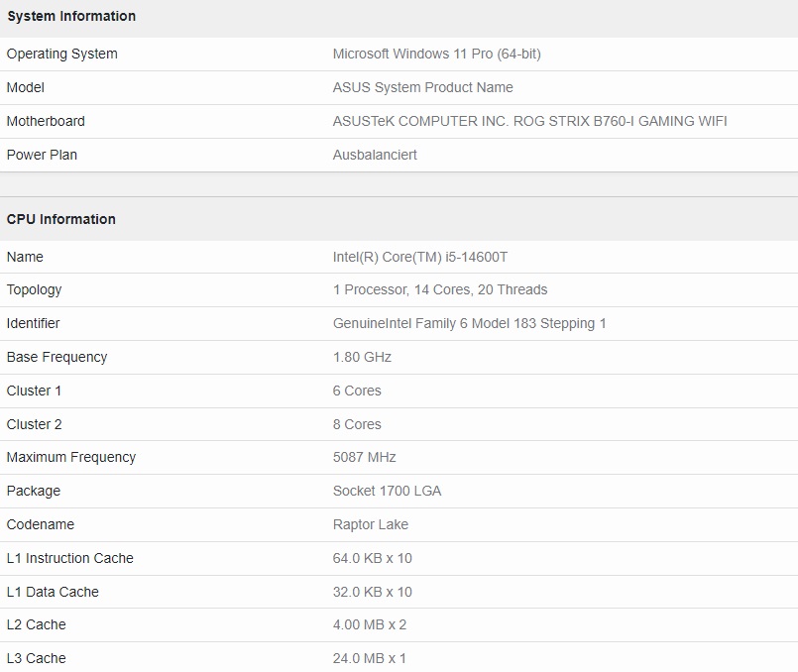Viewport: 798px width, 672px height.
Task: Click the 8 Cores value for Cluster 2
Action: tap(357, 424)
